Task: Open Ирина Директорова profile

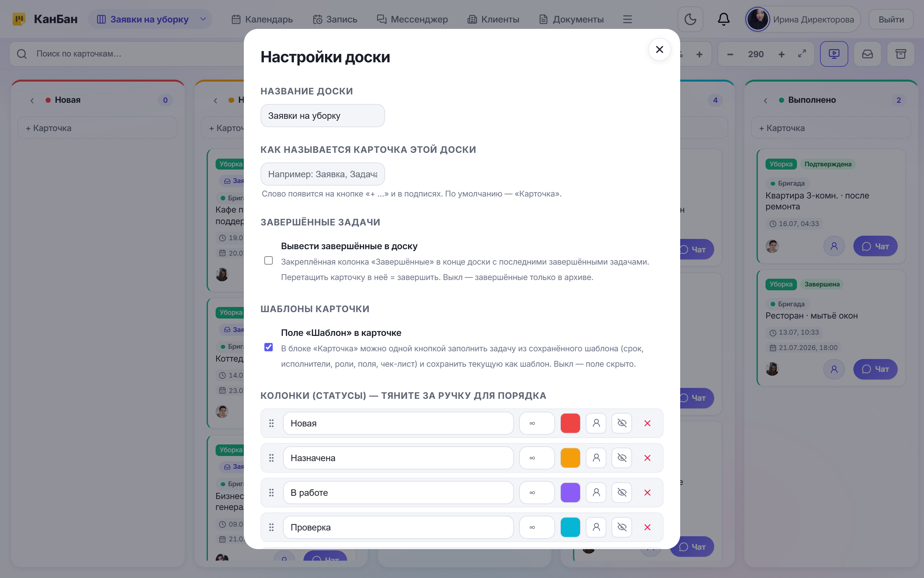Action: 803,19
